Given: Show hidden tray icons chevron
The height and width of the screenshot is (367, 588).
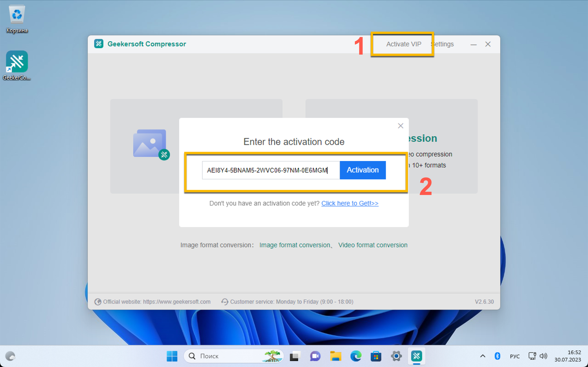Looking at the screenshot, I should (x=483, y=356).
